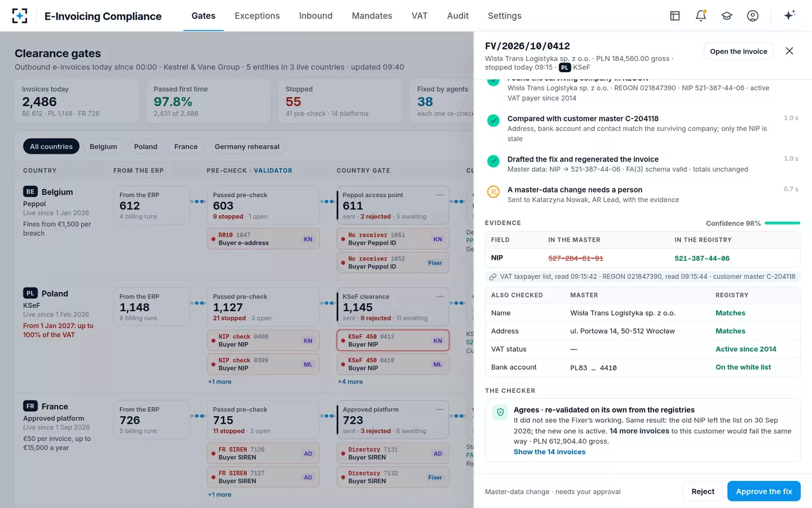This screenshot has width=812, height=508.
Task: Filter gates by Belgium chip
Action: [x=103, y=146]
